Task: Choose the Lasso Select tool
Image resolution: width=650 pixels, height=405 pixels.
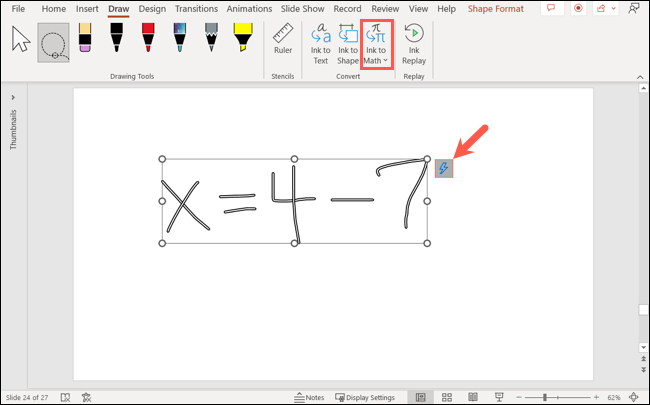Action: coord(54,43)
